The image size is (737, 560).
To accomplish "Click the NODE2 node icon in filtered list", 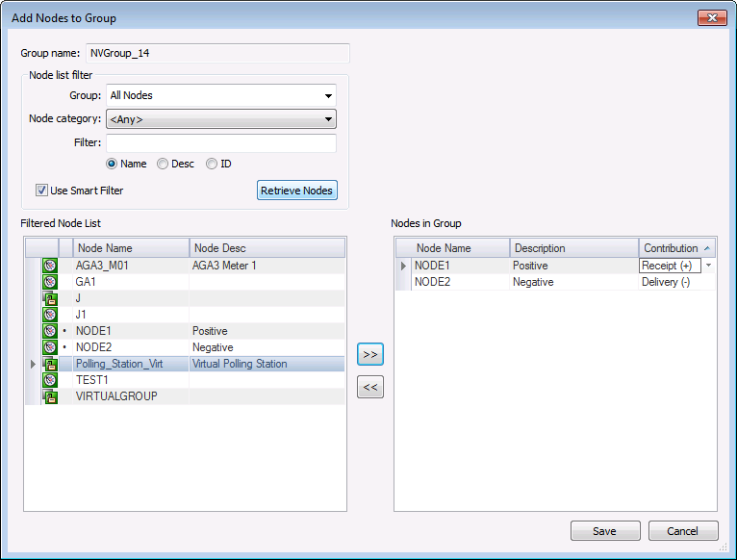I will [x=50, y=347].
